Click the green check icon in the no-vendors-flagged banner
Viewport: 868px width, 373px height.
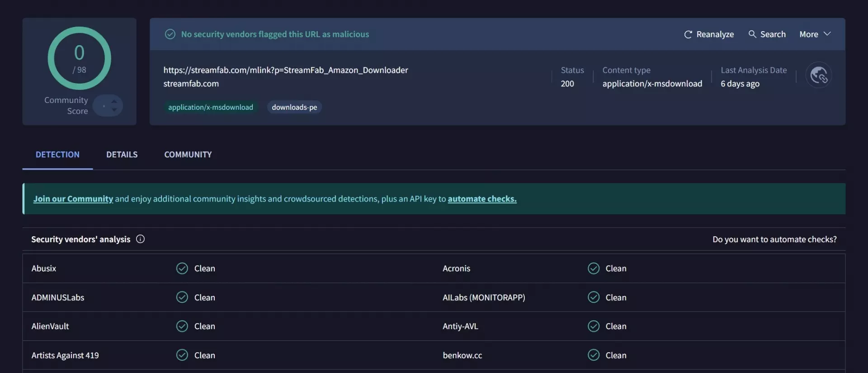pos(170,34)
